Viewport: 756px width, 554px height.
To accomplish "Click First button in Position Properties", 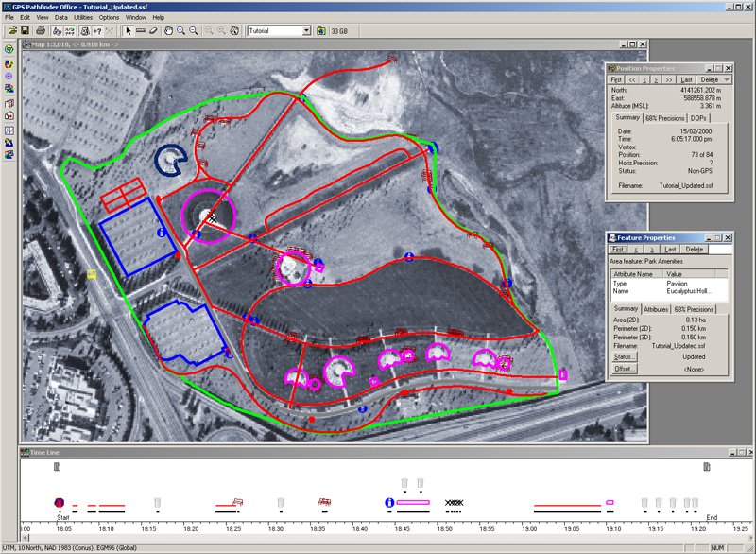I will tap(616, 79).
